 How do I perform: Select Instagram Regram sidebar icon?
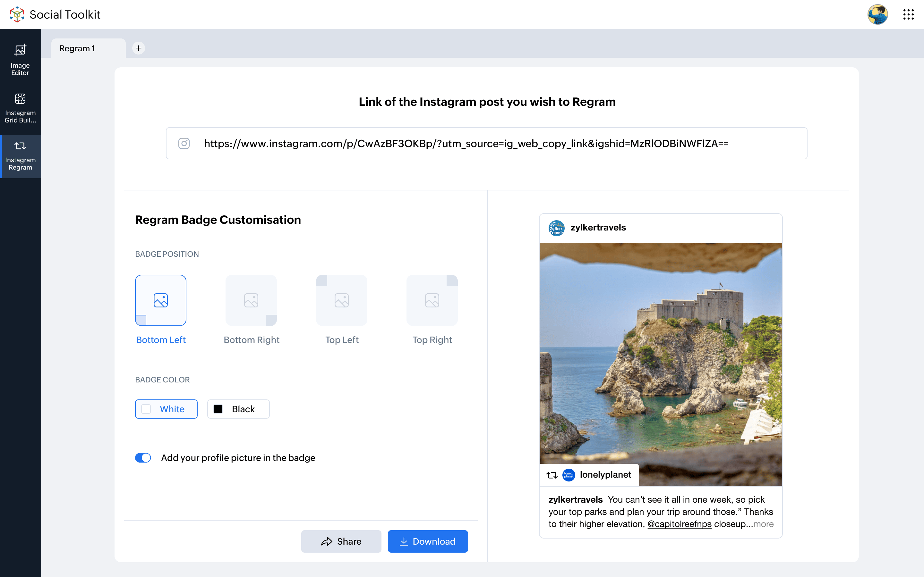[x=20, y=156]
